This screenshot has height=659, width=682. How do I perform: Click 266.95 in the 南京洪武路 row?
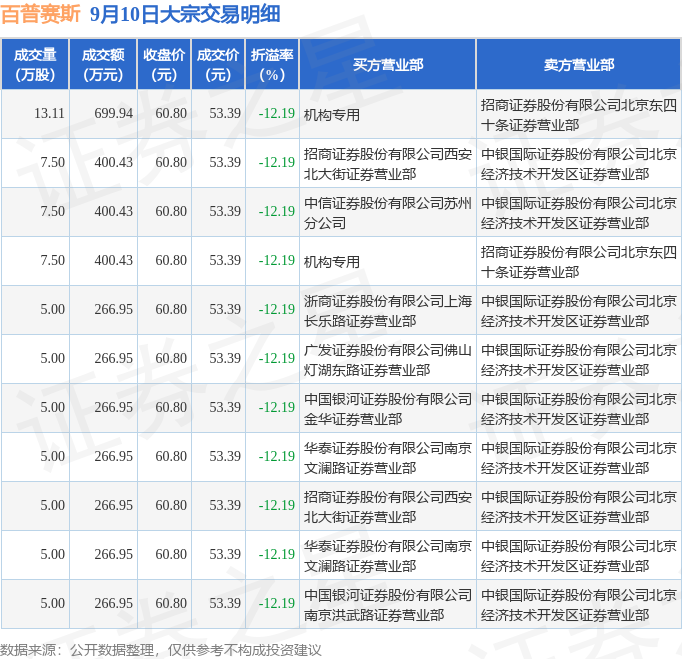(114, 603)
